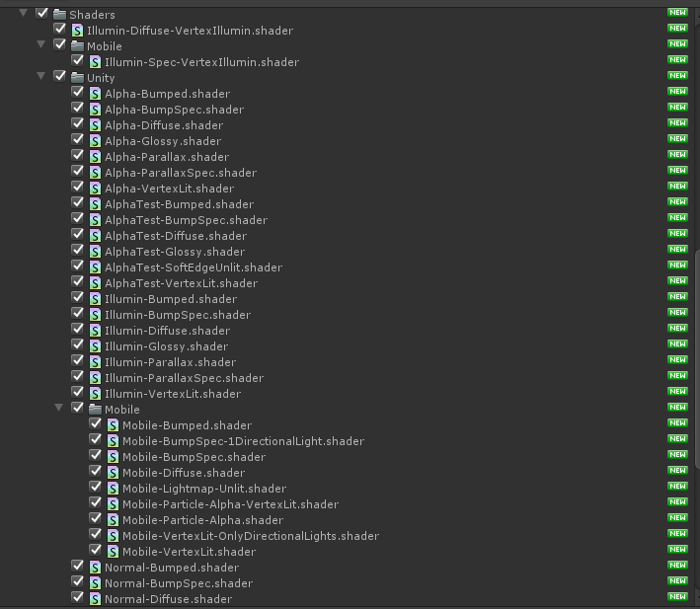Select Mobile-Particle-Alpha-VertexLit.shader file name

(x=231, y=504)
